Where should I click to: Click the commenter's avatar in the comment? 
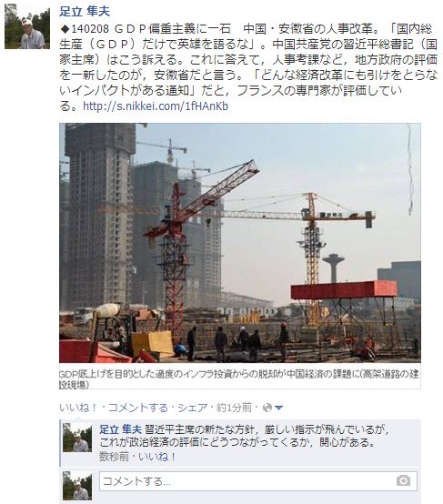coord(77,438)
